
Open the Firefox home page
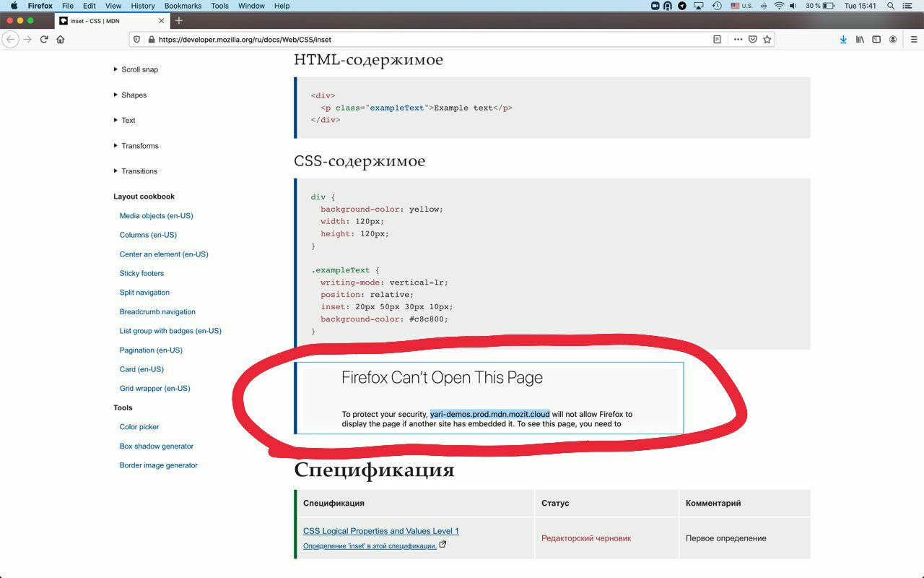coord(61,39)
